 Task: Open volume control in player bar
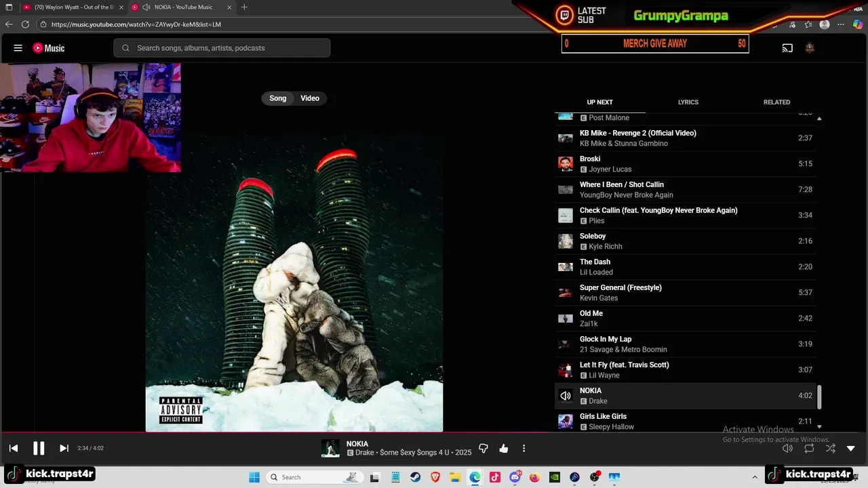(x=787, y=448)
